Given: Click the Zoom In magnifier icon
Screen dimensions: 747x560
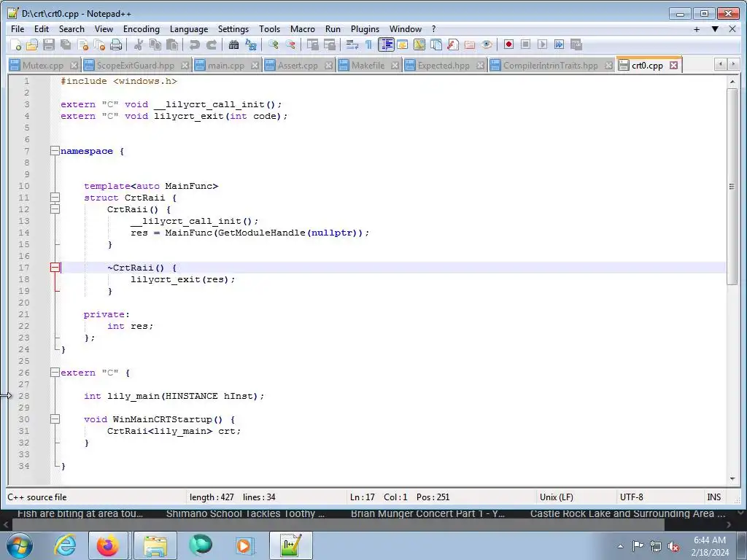Looking at the screenshot, I should point(273,44).
